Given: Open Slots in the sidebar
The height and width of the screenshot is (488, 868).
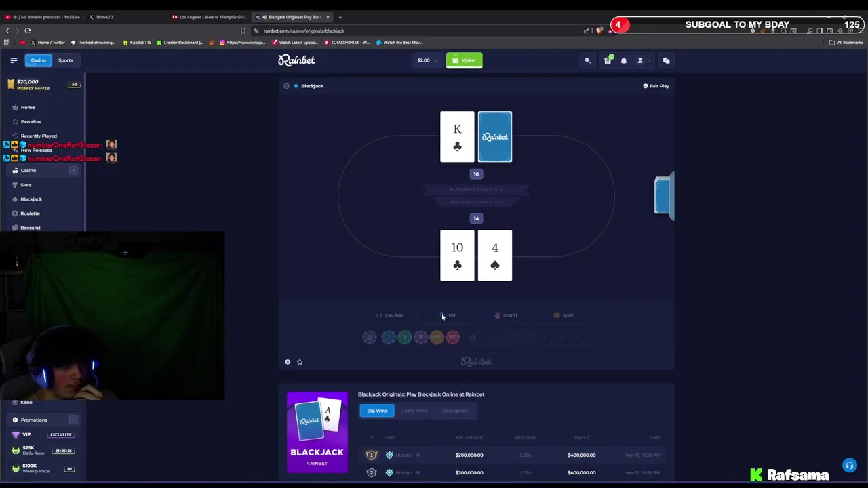Looking at the screenshot, I should click(26, 185).
